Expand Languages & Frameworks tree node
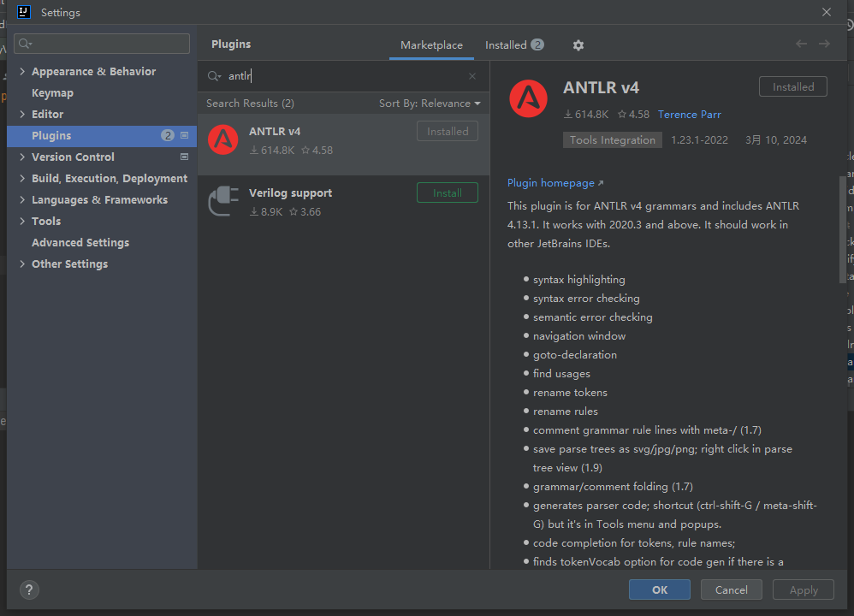This screenshot has width=854, height=616. coord(22,200)
